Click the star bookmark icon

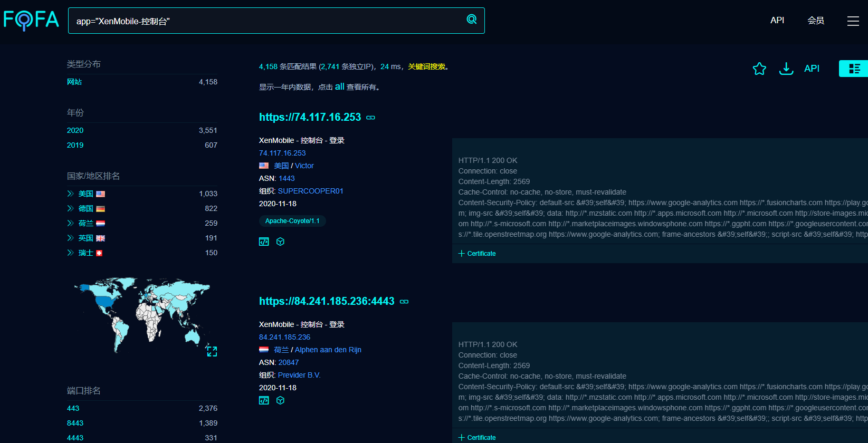(759, 69)
